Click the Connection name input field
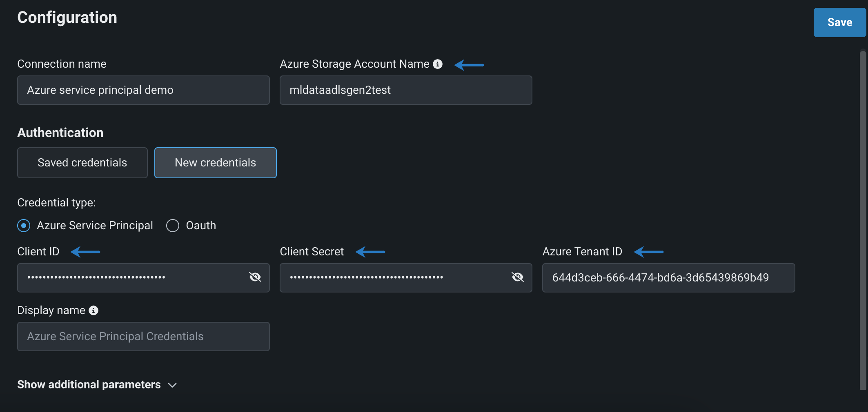 (143, 90)
